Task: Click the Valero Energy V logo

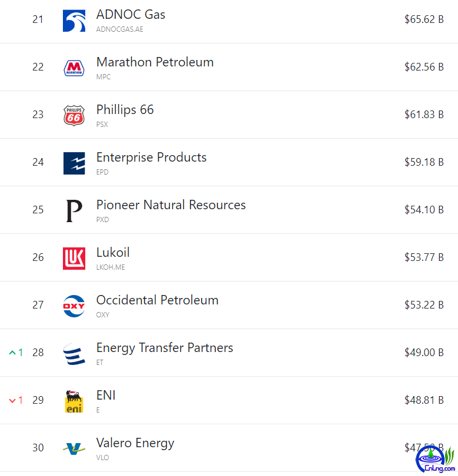Action: click(74, 449)
